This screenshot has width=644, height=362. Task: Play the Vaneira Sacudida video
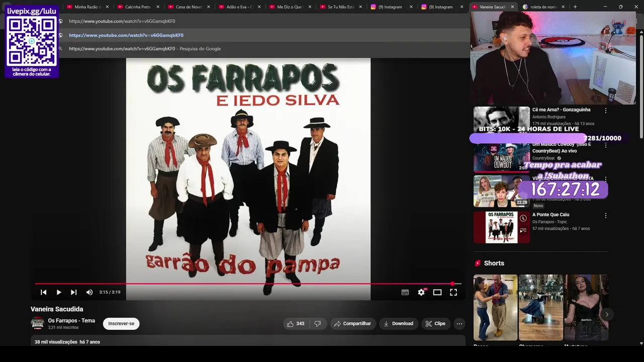click(x=59, y=292)
